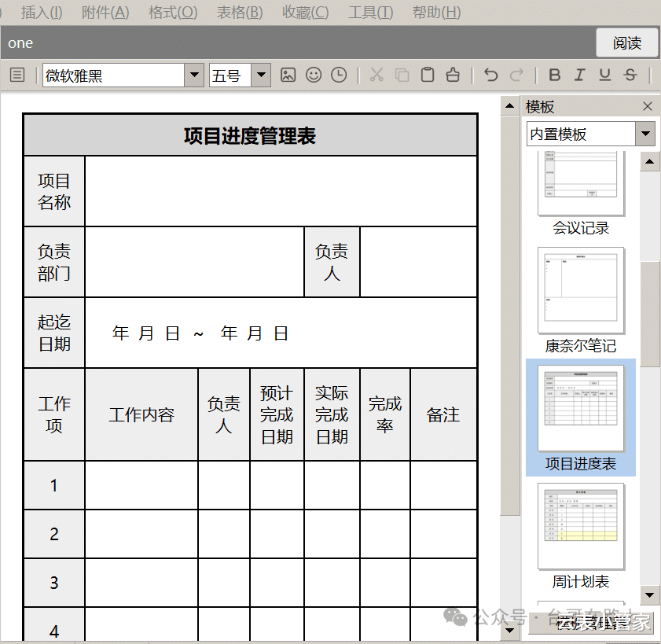Undo the last action
Image resolution: width=661 pixels, height=644 pixels.
(491, 75)
